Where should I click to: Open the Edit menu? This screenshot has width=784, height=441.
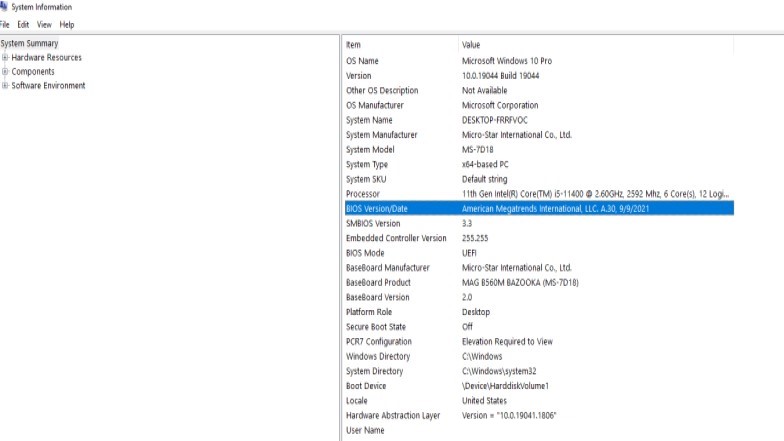pyautogui.click(x=23, y=24)
